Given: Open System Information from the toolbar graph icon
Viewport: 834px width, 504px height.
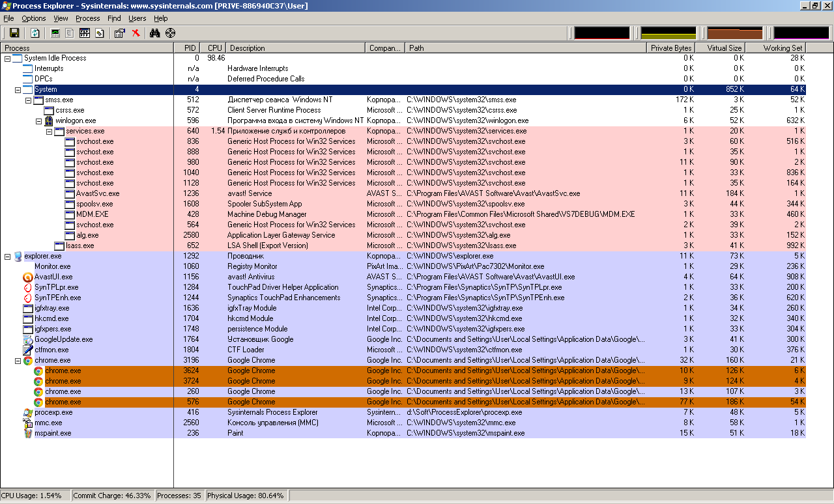Looking at the screenshot, I should tap(55, 33).
